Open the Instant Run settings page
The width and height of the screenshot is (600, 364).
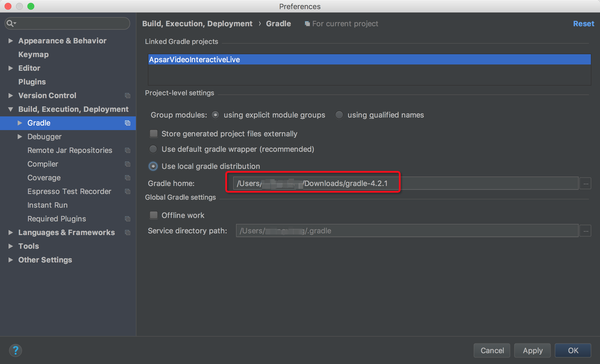(x=47, y=205)
